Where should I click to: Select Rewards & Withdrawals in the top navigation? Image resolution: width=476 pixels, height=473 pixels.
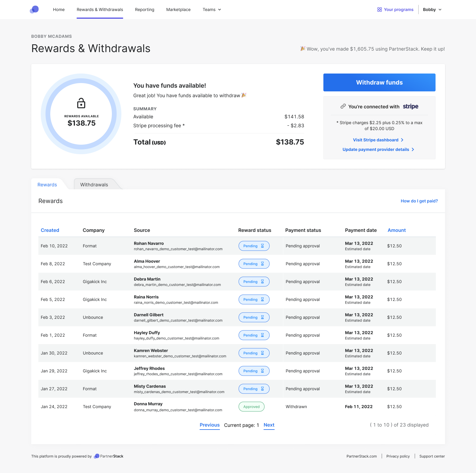point(100,10)
